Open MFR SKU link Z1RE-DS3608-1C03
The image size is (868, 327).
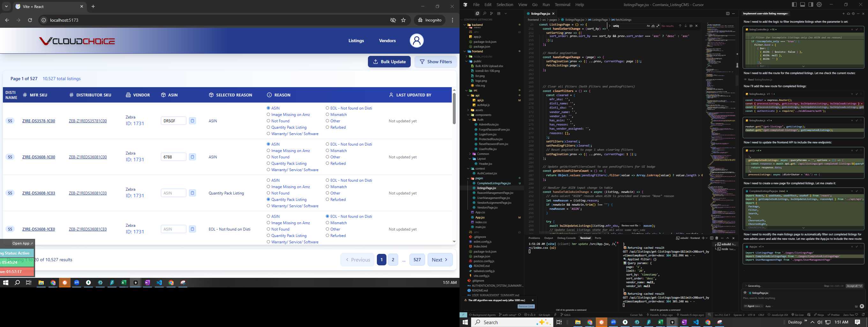(39, 193)
